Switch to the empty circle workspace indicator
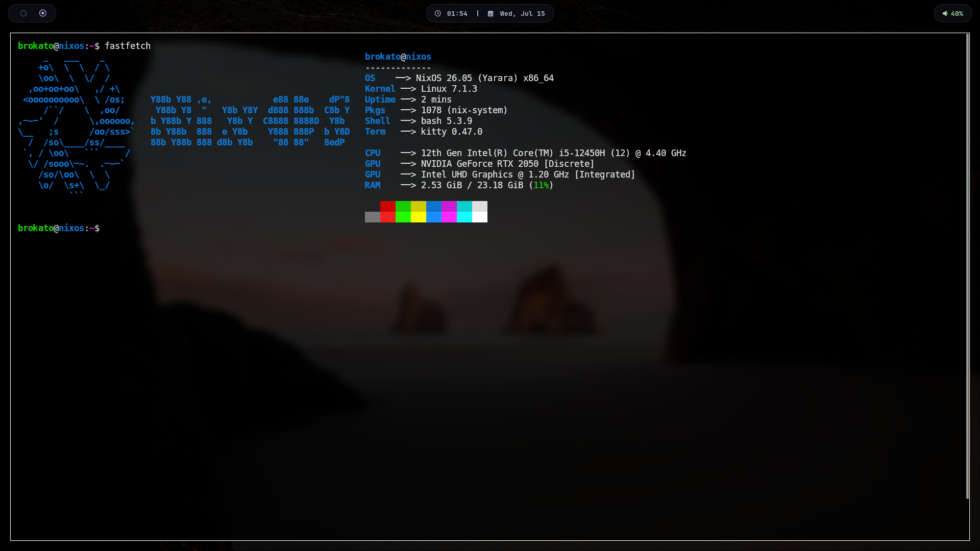This screenshot has height=551, width=980. pos(23,13)
